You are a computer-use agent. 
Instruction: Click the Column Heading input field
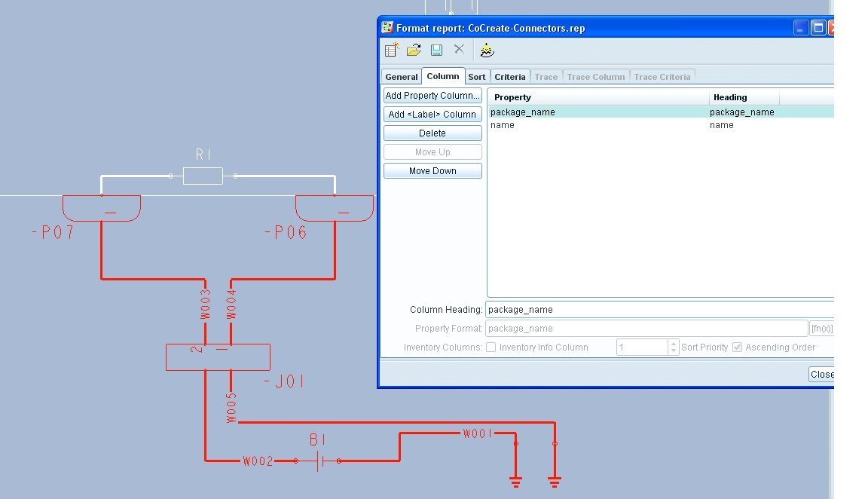click(659, 310)
